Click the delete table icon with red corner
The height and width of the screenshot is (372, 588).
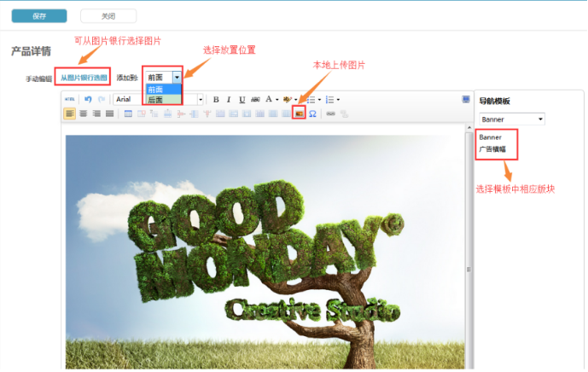click(142, 113)
